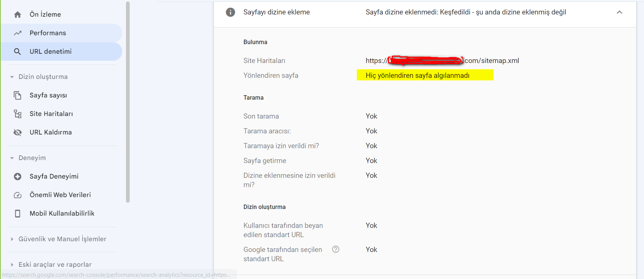Click the Yok value beside Son tarama
This screenshot has width=644, height=279.
click(371, 116)
